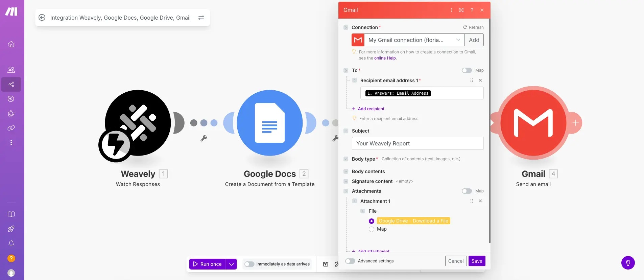This screenshot has height=280, width=644.
Task: Open the orange Help question icon
Action: (11, 258)
